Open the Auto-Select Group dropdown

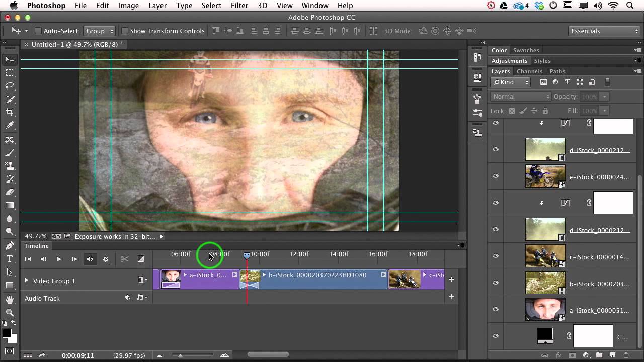pos(100,31)
